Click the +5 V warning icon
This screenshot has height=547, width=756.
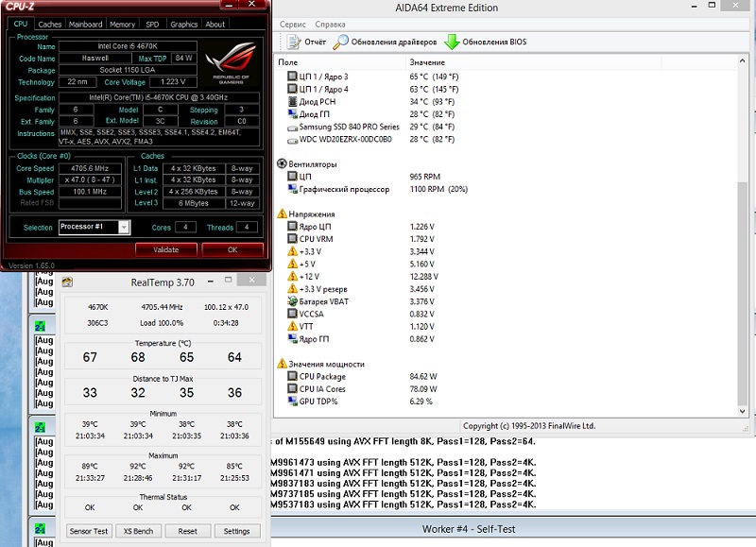click(x=292, y=264)
